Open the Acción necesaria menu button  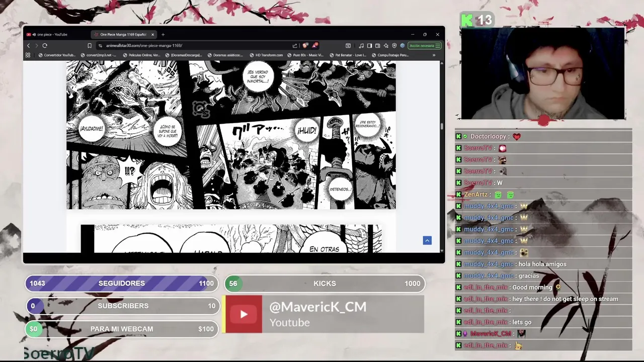point(425,46)
